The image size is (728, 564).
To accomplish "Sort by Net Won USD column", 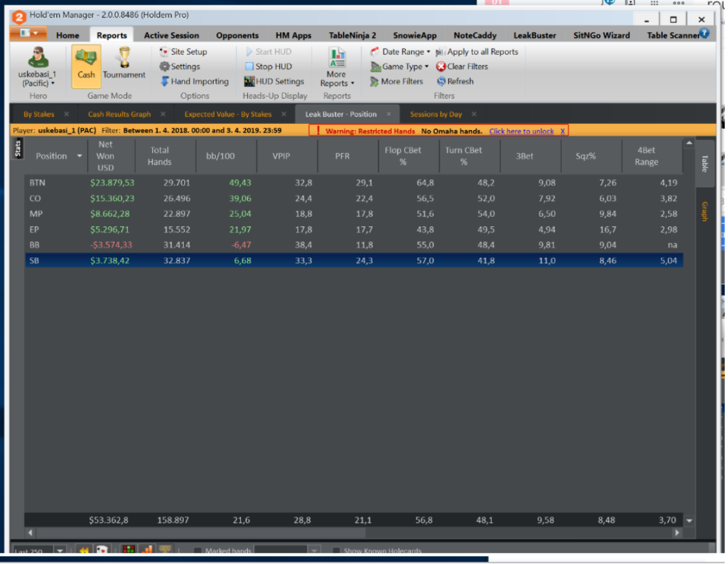I will 105,156.
